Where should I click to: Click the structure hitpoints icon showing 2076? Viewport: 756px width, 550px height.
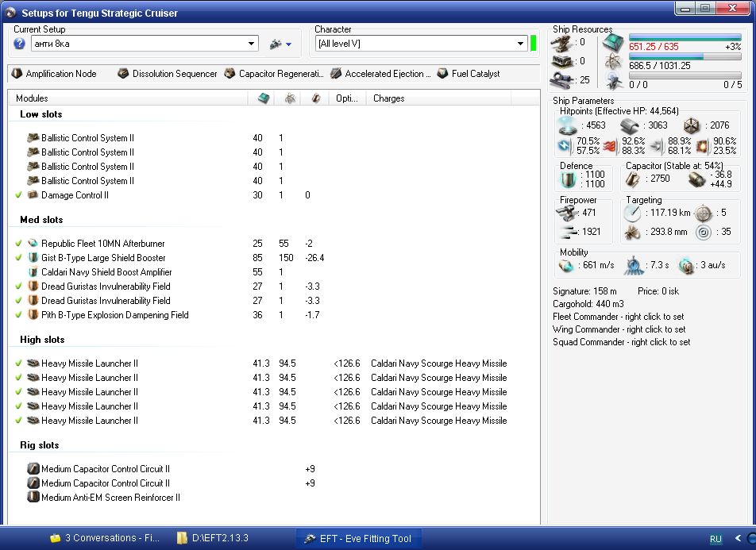(x=691, y=125)
